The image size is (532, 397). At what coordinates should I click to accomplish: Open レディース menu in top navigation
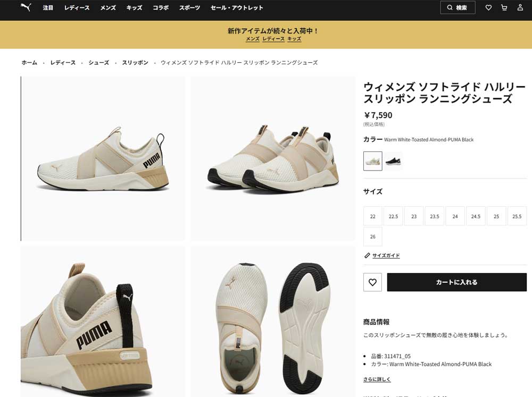77,7
